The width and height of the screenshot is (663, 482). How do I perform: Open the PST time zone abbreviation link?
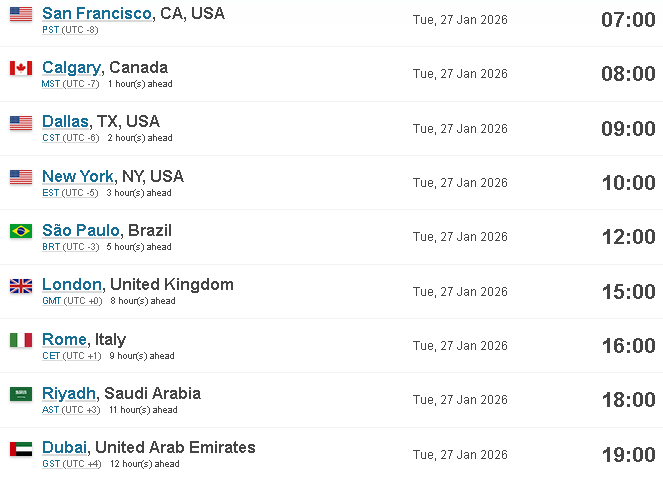pyautogui.click(x=51, y=30)
